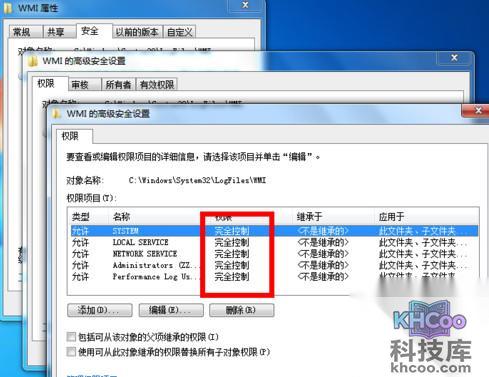The height and width of the screenshot is (377, 489).
Task: Click the 编辑(E)... button
Action: pos(171,310)
